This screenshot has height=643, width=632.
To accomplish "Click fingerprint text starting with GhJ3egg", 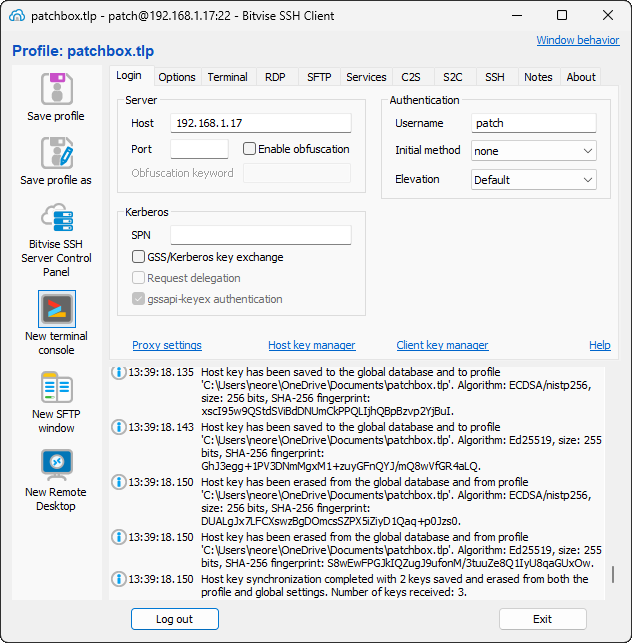I will tap(341, 466).
